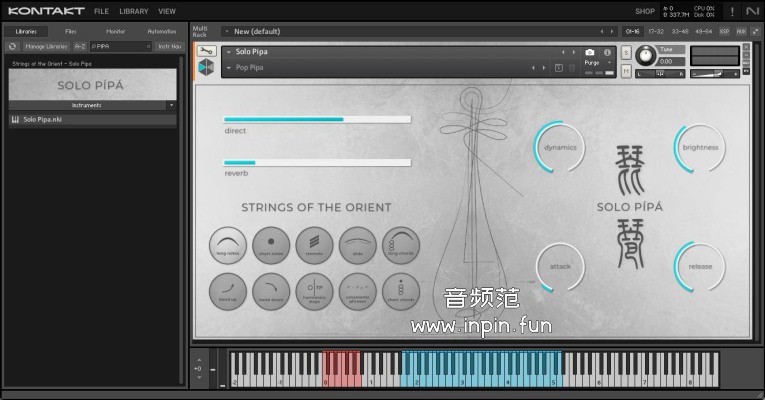Open the Solo Pipa instrument name dropdown
765x400 pixels.
(x=229, y=52)
